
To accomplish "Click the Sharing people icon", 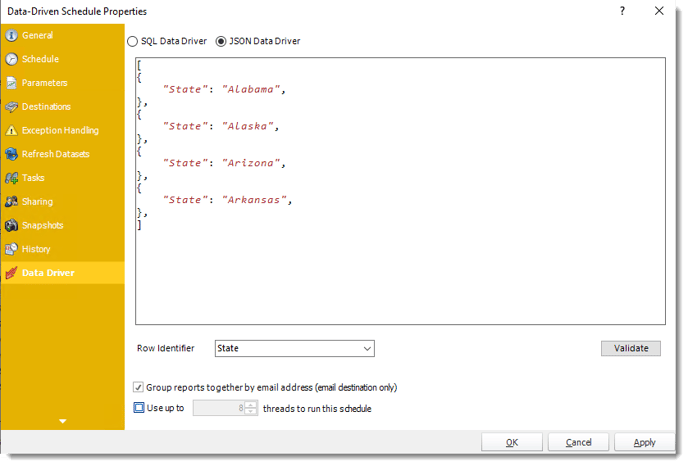I will [x=11, y=201].
